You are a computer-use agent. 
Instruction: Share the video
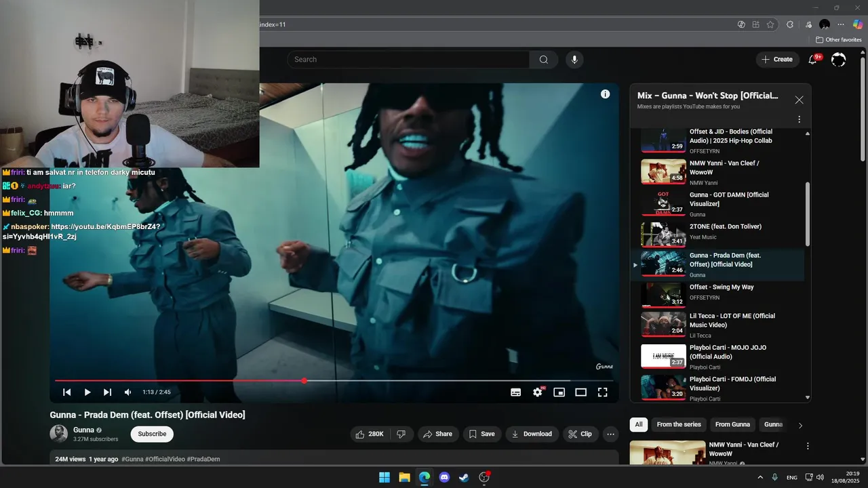tap(438, 434)
